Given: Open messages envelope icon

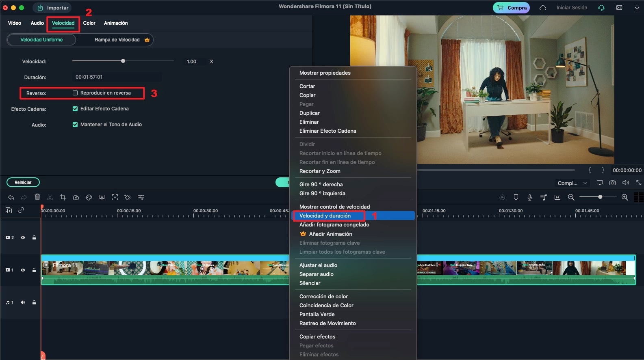Looking at the screenshot, I should [619, 8].
